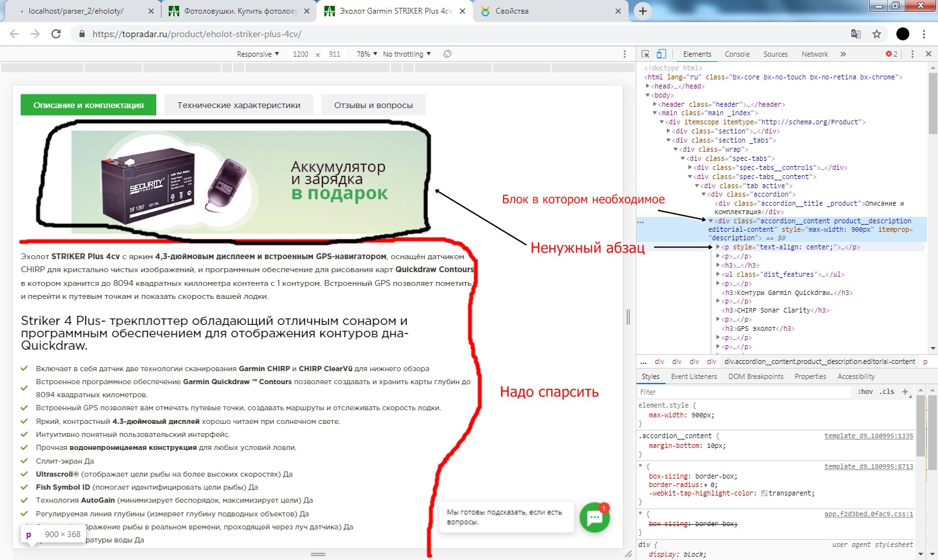Viewport: 938px width, 560px height.
Task: Open the Network panel tab
Action: point(815,54)
